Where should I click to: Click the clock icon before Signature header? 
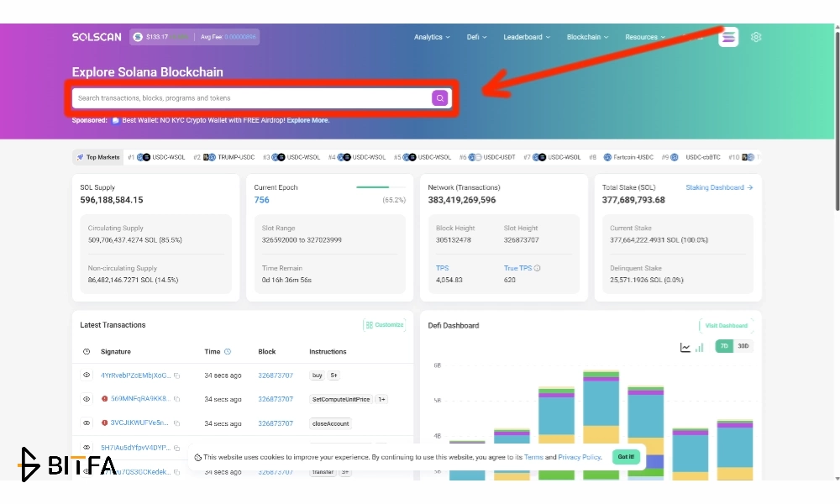pyautogui.click(x=87, y=352)
